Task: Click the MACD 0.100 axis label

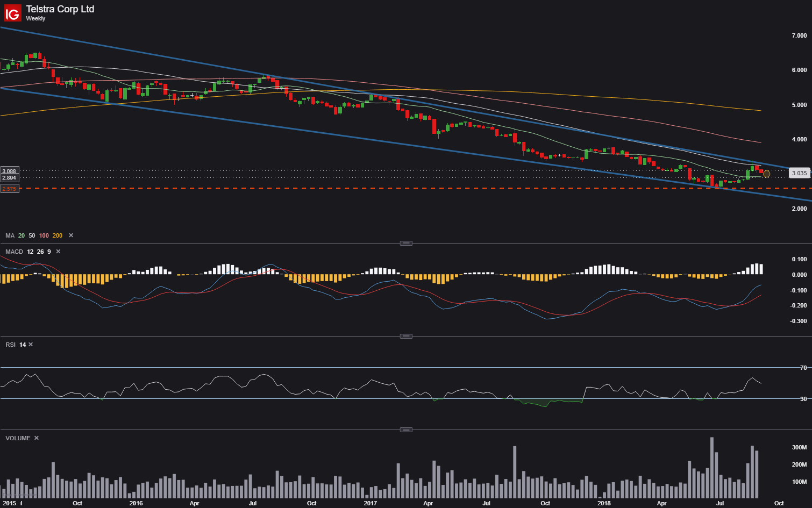Action: click(x=799, y=259)
